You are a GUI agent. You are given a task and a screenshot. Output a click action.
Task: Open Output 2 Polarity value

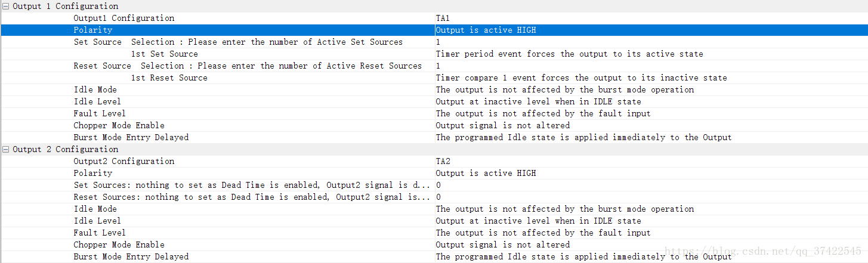(651, 173)
